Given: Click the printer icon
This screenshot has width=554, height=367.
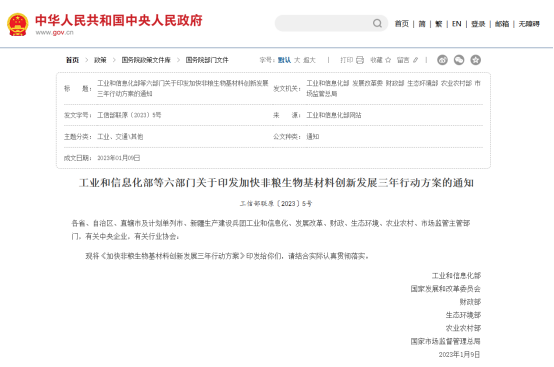Looking at the screenshot, I should [360, 60].
